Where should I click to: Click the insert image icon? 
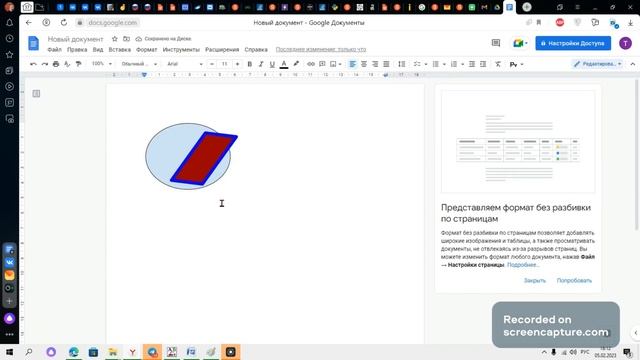[333, 64]
